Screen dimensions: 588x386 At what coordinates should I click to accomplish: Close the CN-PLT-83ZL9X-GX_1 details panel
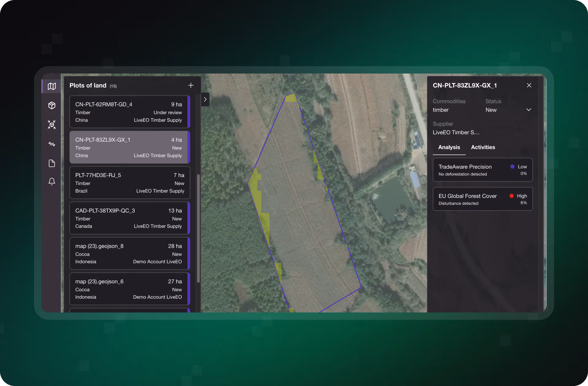(529, 85)
